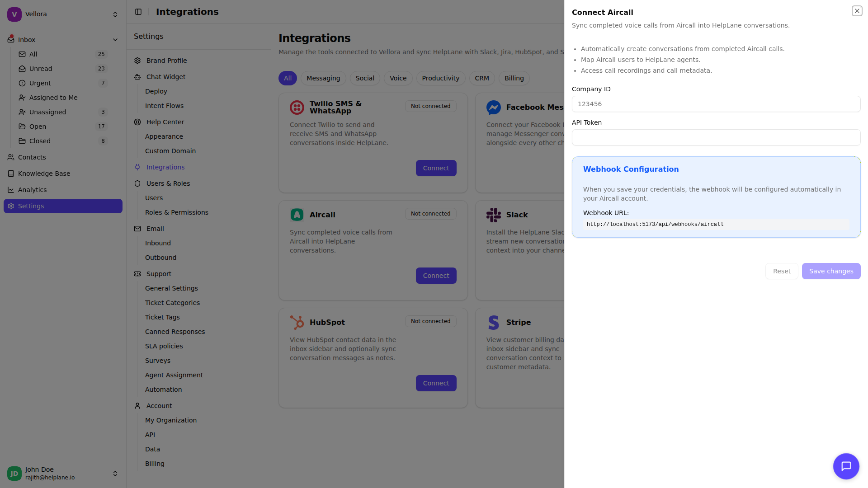Open Intent Flows settings
868x488 pixels.
tap(164, 106)
